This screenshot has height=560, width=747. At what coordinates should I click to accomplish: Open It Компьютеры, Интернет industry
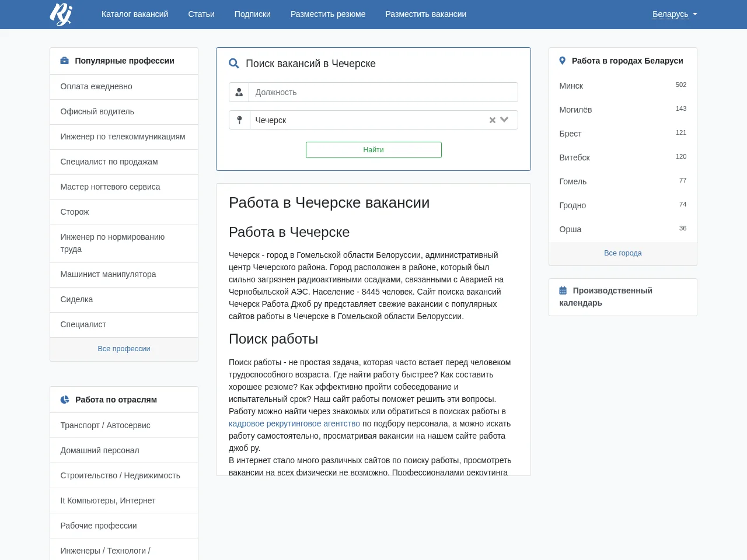click(x=124, y=501)
